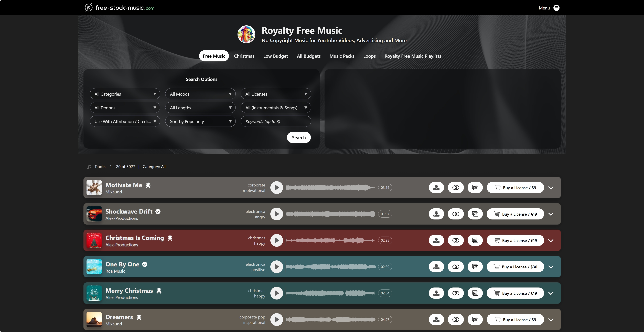644x332 pixels.
Task: Play the Merry Christmas track
Action: (276, 293)
